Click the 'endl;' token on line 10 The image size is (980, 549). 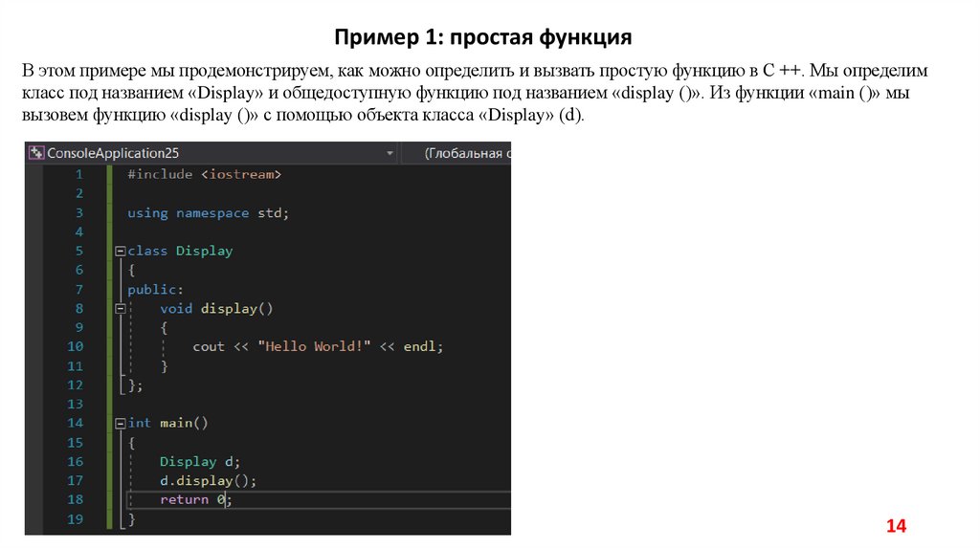click(x=423, y=346)
